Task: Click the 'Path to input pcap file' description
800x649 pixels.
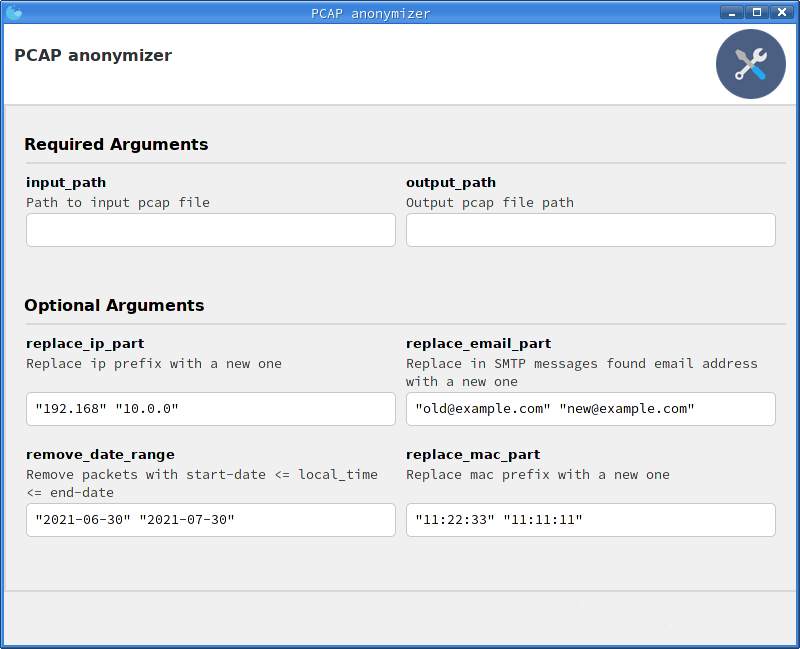Action: [118, 202]
